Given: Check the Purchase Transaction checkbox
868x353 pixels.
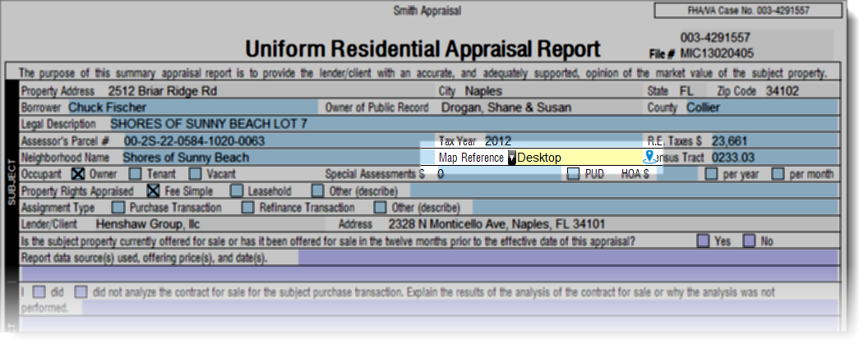Looking at the screenshot, I should pos(118,208).
